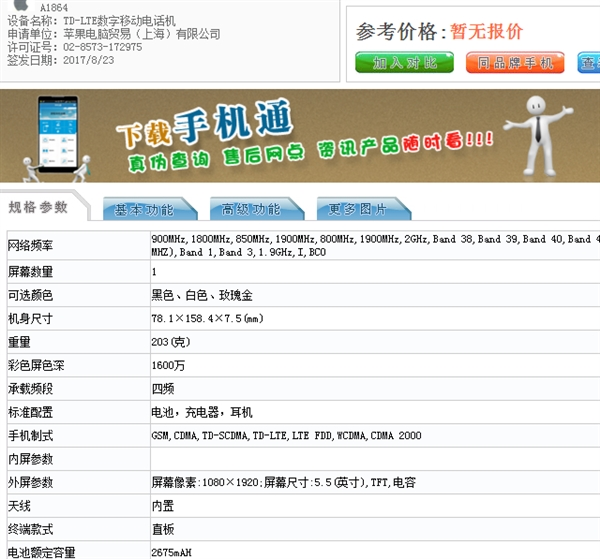Click the 参考价格 label
600x559 pixels.
click(401, 32)
